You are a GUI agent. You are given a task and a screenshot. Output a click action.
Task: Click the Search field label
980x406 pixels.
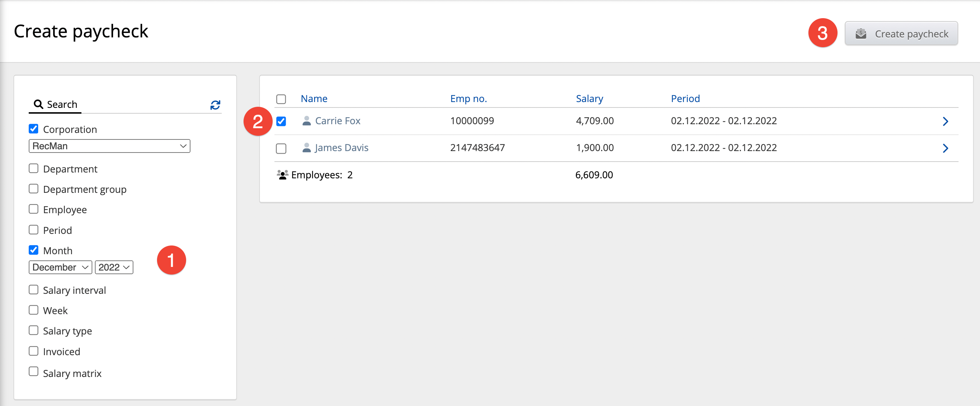coord(62,104)
